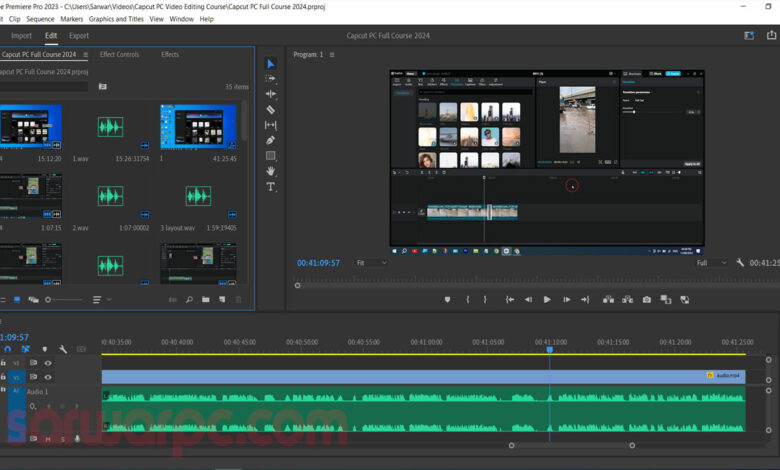Click voice-over record microphone on Audio 1
This screenshot has width=780, height=470.
click(77, 439)
